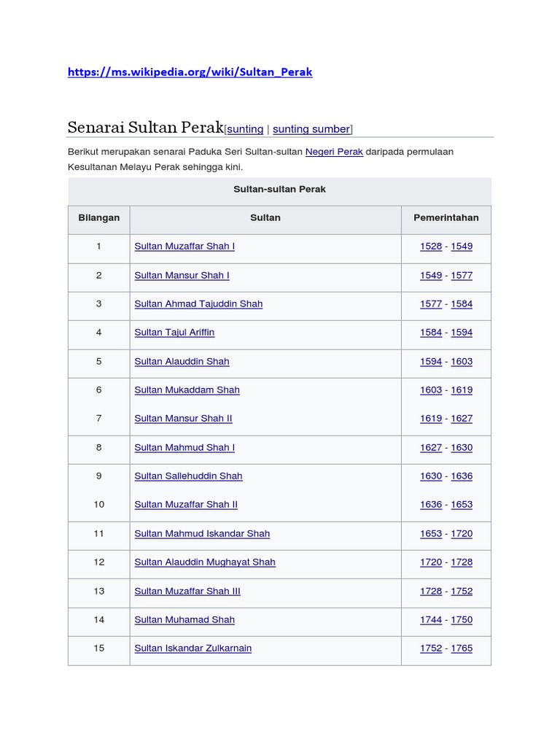Screen dimensions: 560x747
Task: Click Sultan Alauddin Shah link
Action: coord(182,361)
